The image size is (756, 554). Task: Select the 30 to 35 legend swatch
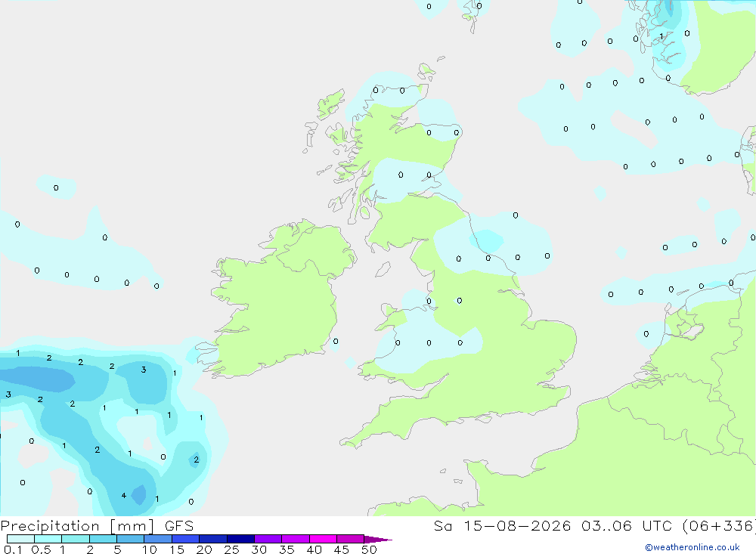tap(268, 539)
